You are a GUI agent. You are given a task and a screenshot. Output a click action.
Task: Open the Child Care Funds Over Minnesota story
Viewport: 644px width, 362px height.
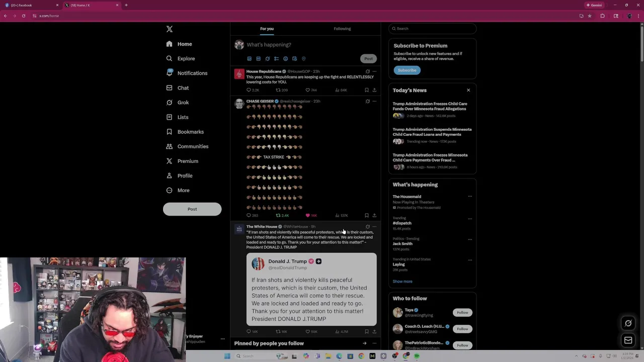(432, 110)
